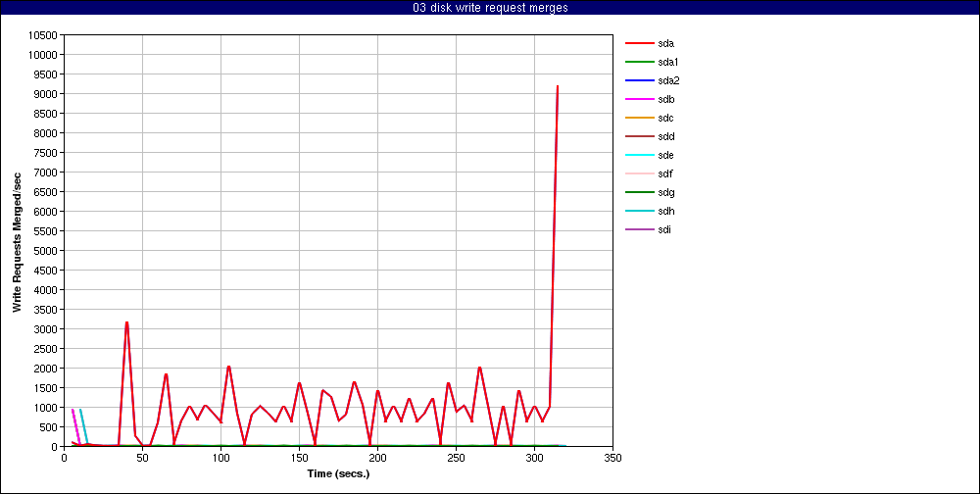The height and width of the screenshot is (494, 980).
Task: Click the 5000 y-axis tick value
Action: coord(46,251)
